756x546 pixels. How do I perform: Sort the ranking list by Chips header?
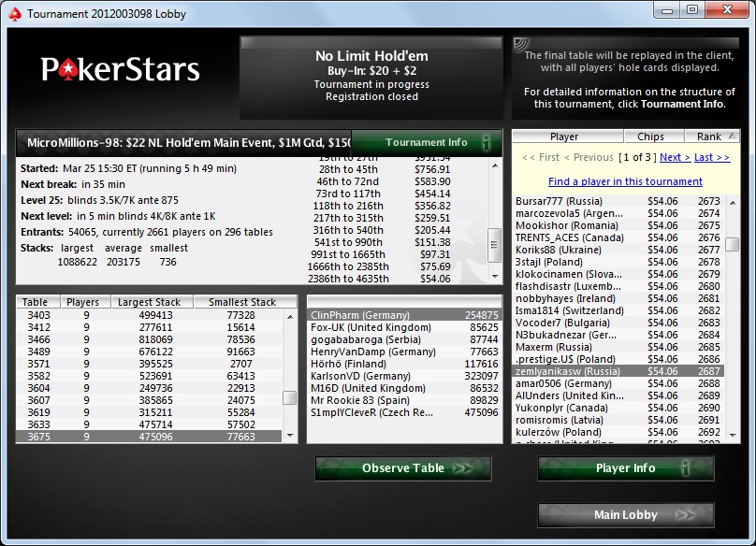coord(654,136)
